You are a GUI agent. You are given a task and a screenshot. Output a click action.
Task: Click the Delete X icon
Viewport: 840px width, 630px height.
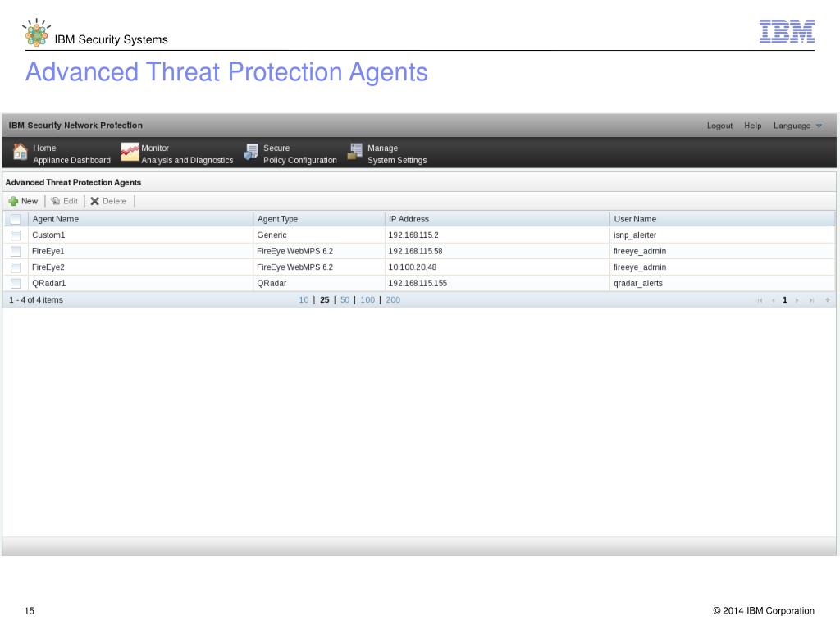[x=95, y=202]
